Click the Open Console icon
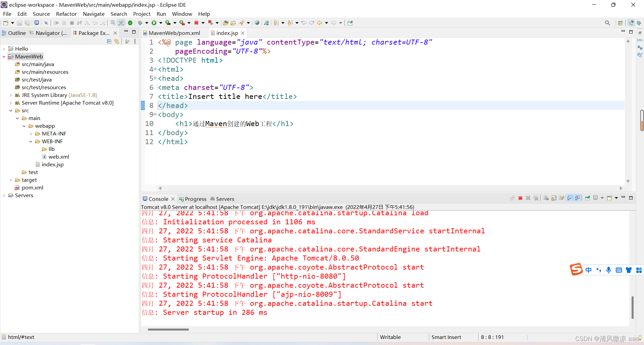644x345 pixels. (610, 198)
